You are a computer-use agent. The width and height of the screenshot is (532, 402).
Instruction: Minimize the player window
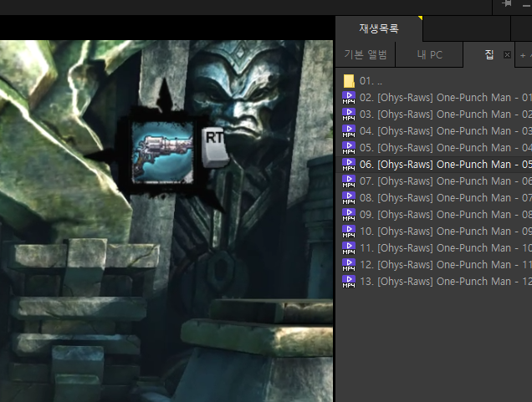(525, 5)
